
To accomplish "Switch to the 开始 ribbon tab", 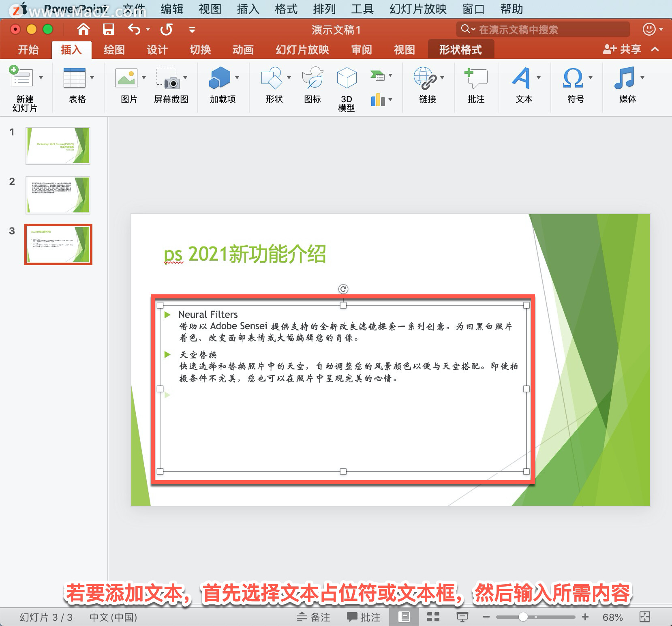I will pos(28,50).
